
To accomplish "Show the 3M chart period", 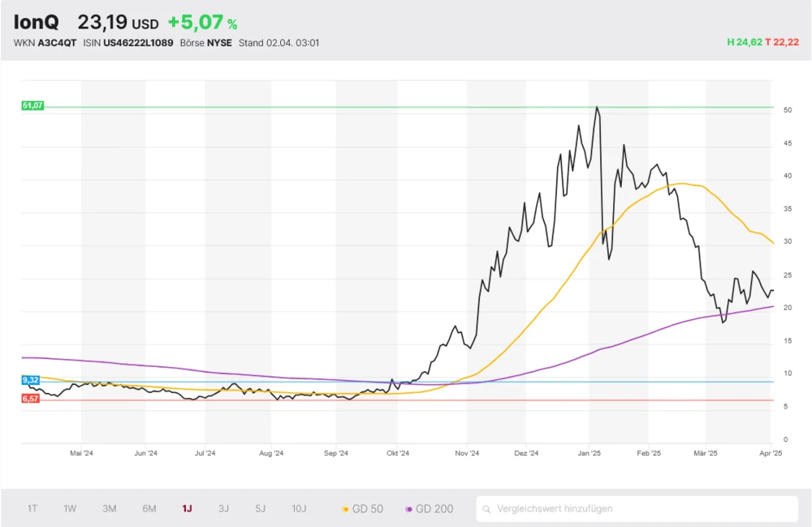I will coord(110,509).
